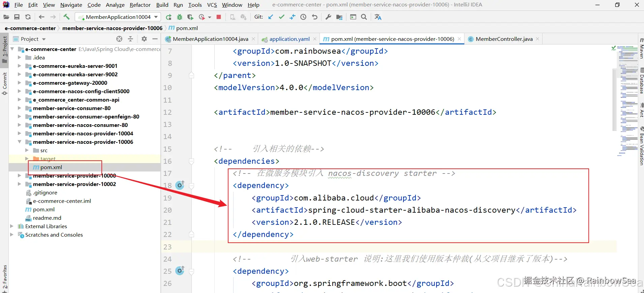644x293 pixels.
Task: Click the Translate toolbar icon
Action: tap(378, 17)
